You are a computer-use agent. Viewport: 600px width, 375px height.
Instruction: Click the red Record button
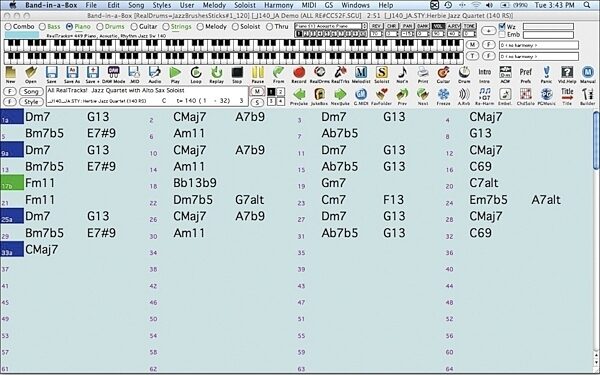click(299, 74)
